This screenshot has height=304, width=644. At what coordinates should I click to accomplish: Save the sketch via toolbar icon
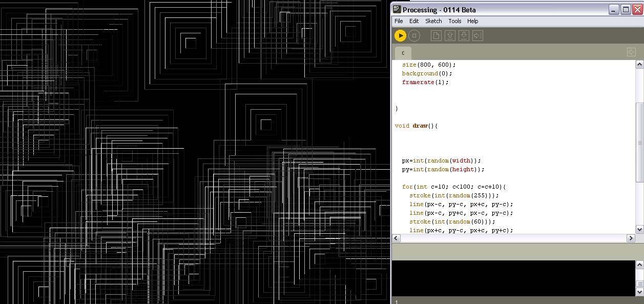(x=464, y=35)
